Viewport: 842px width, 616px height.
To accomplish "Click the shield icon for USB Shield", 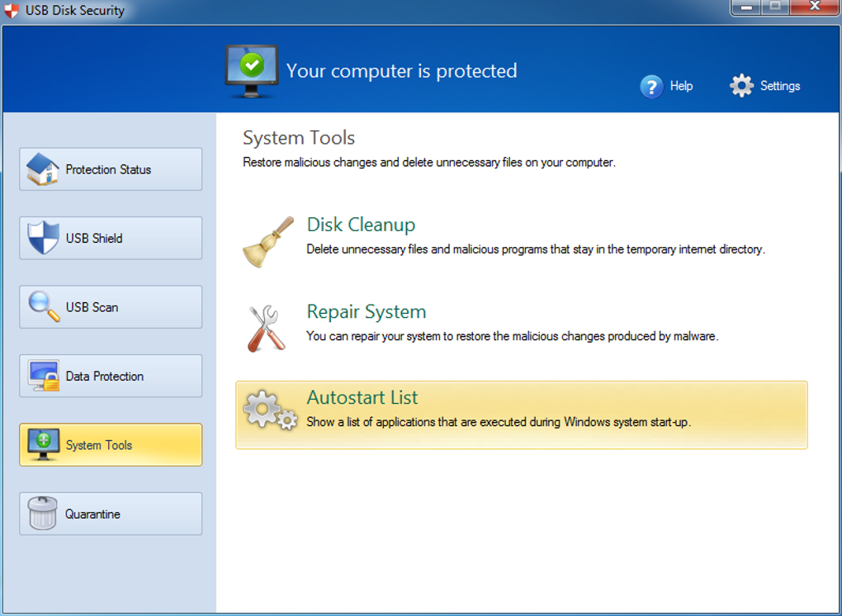I will [x=43, y=238].
